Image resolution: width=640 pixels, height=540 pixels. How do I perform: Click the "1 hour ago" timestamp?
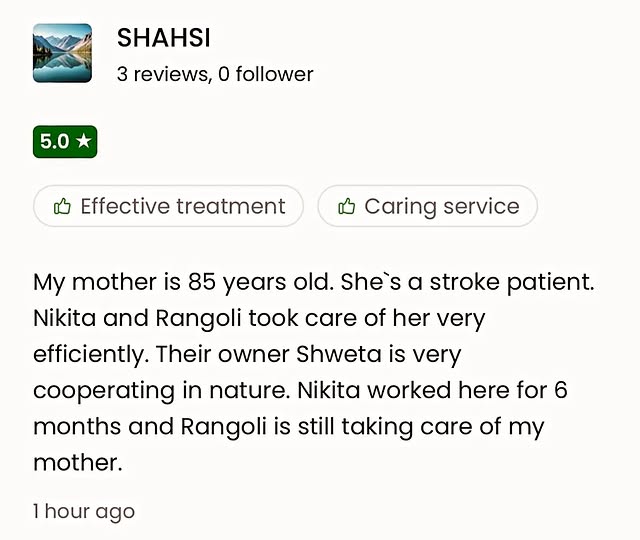click(x=84, y=511)
